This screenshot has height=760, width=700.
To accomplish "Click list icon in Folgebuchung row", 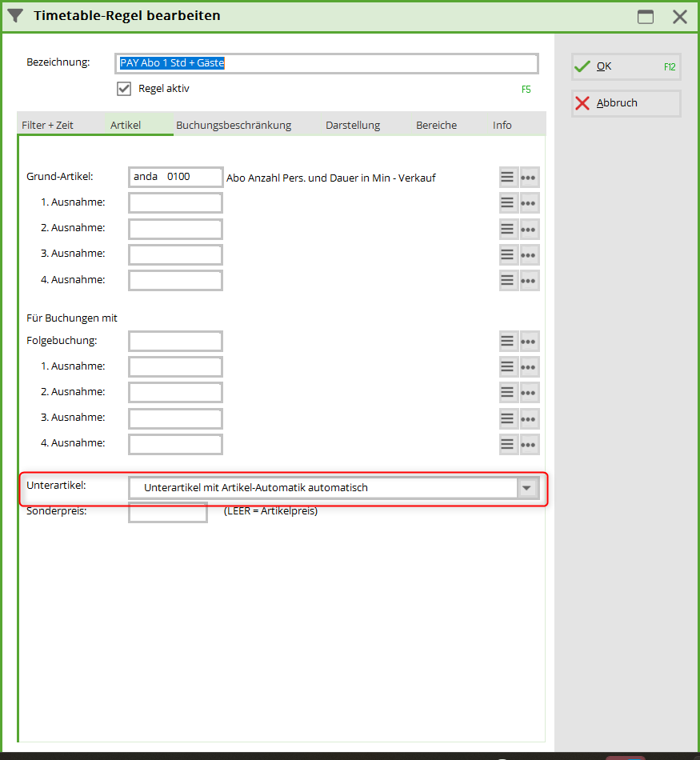I will 508,342.
